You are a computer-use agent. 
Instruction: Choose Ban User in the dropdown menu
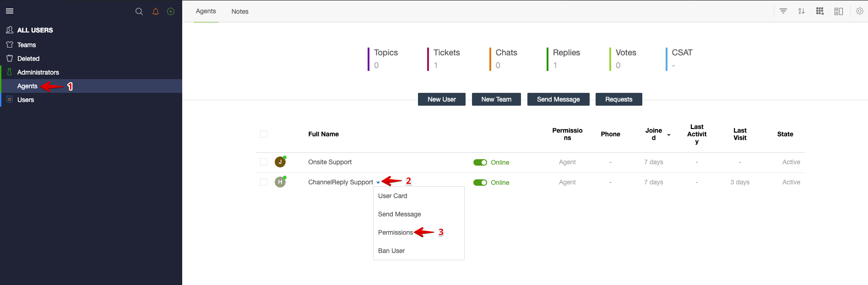point(391,251)
